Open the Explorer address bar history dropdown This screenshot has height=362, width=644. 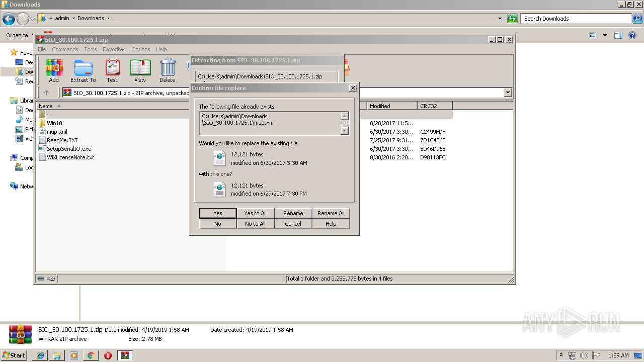[x=500, y=19]
